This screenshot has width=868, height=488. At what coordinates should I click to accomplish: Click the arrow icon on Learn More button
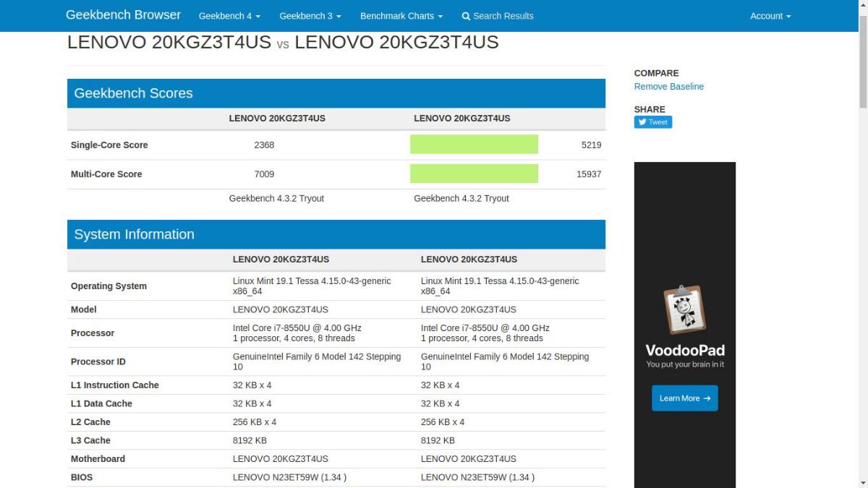click(707, 398)
